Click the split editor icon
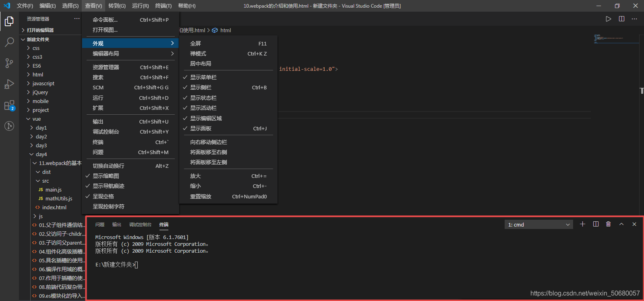Viewport: 644px width, 301px height. [621, 19]
